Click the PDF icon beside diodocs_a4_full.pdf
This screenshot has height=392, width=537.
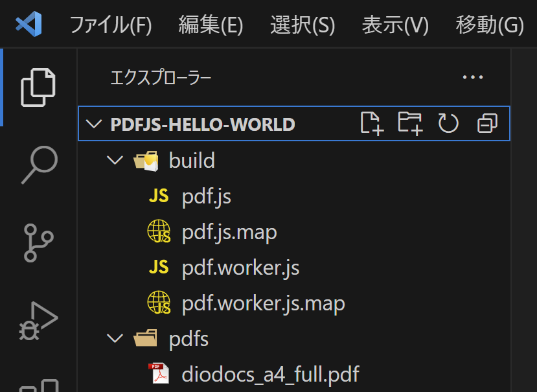click(159, 373)
